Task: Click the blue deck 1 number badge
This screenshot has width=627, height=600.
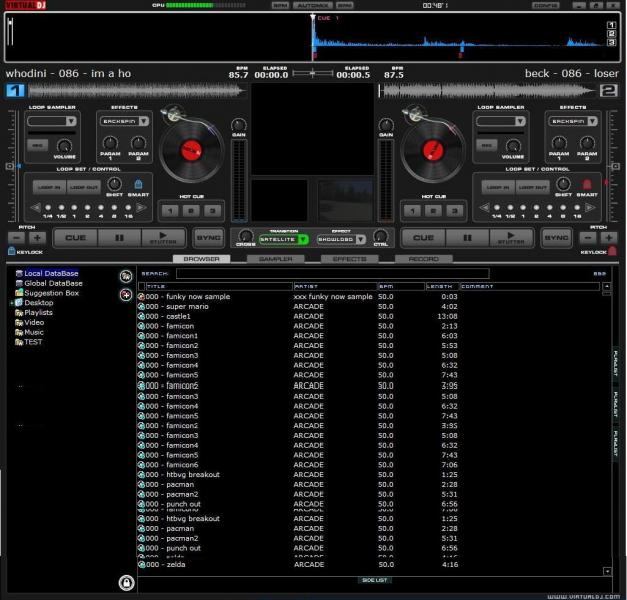Action: tap(15, 90)
